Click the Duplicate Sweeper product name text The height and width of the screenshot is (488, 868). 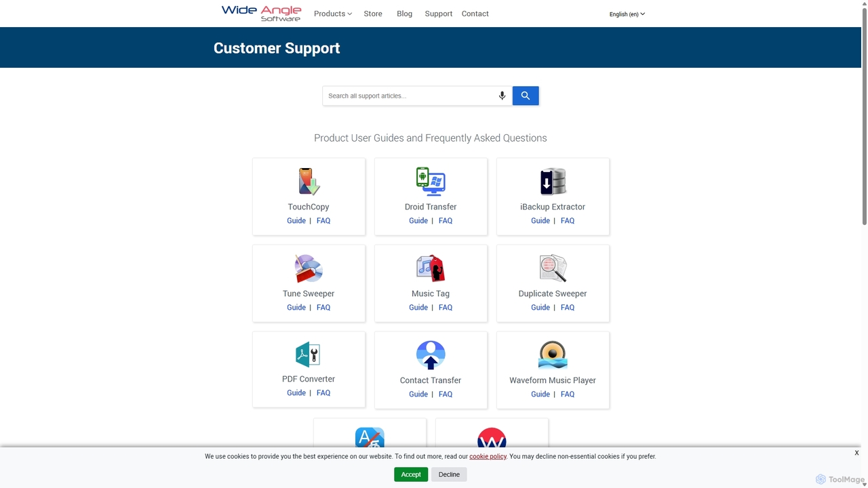[x=553, y=293]
